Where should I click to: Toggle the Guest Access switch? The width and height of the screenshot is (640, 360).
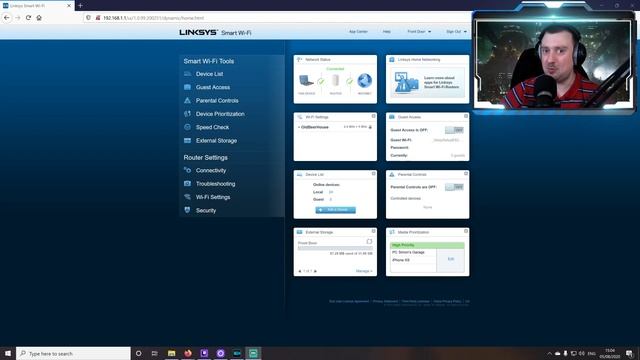454,130
